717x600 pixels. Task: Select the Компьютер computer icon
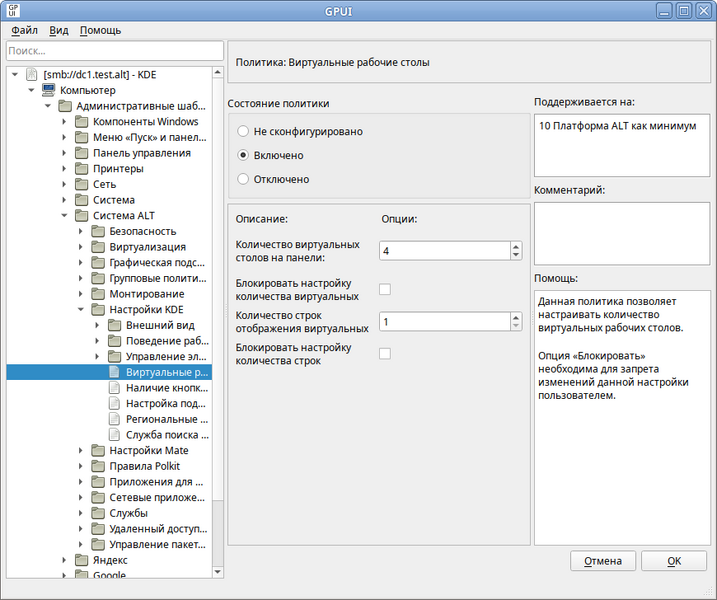coord(48,90)
